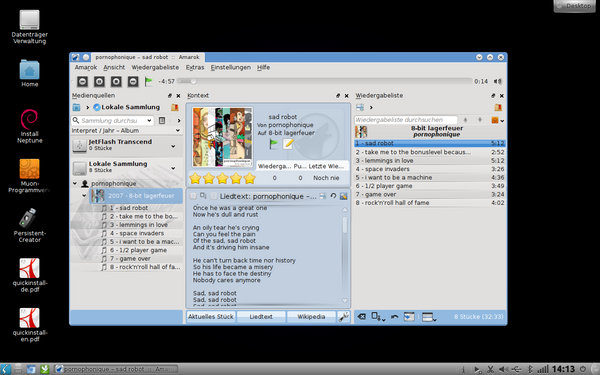Viewport: 600px width, 375px height.
Task: Click the album cover art thumbnail
Action: (x=222, y=137)
